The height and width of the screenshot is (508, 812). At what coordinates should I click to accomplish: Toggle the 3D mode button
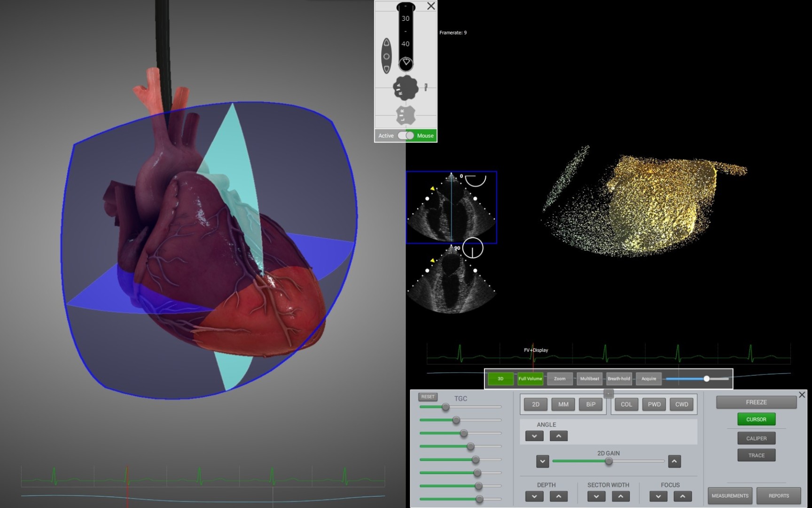[500, 379]
